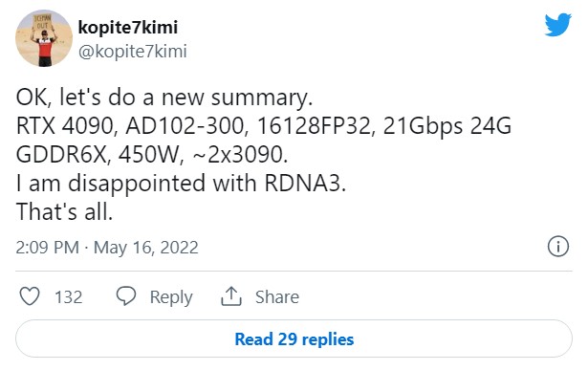Click the May 16, 2022 date
Image resolution: width=588 pixels, height=371 pixels.
click(146, 248)
